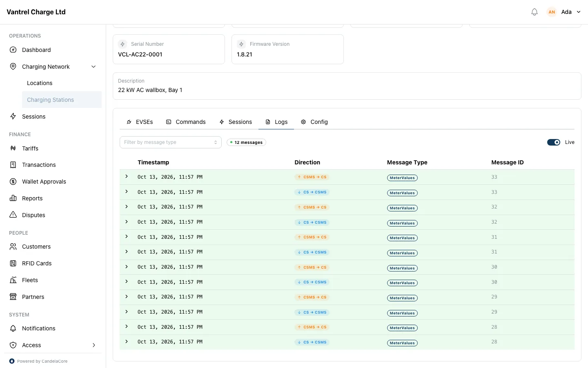The image size is (588, 368).
Task: Click the Dashboard sidebar icon
Action: tap(13, 50)
